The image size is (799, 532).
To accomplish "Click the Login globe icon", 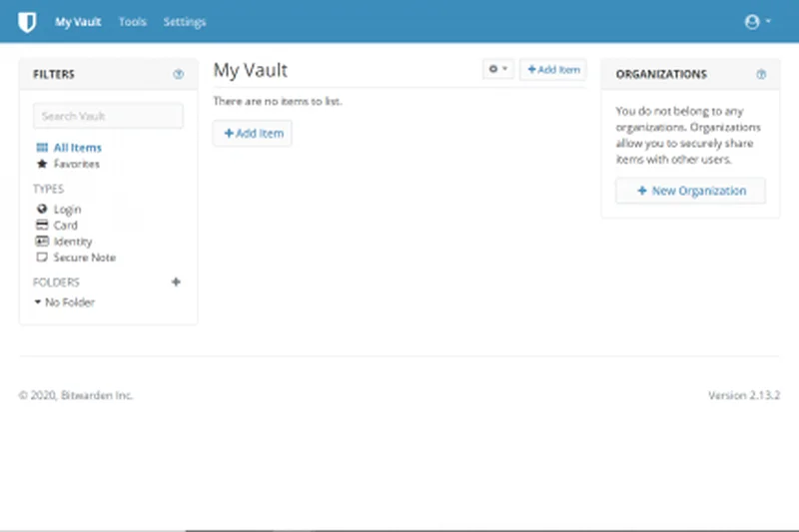I will 42,210.
